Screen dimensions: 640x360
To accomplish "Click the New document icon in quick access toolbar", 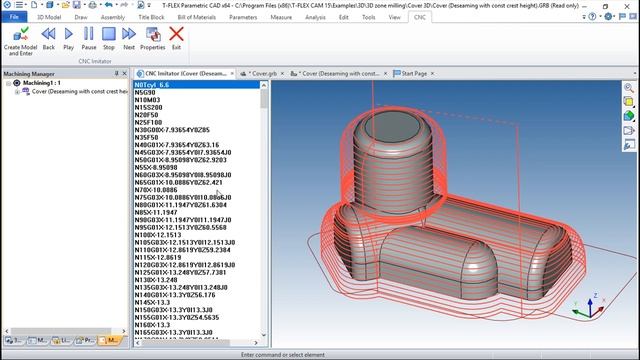I will tap(34, 5).
